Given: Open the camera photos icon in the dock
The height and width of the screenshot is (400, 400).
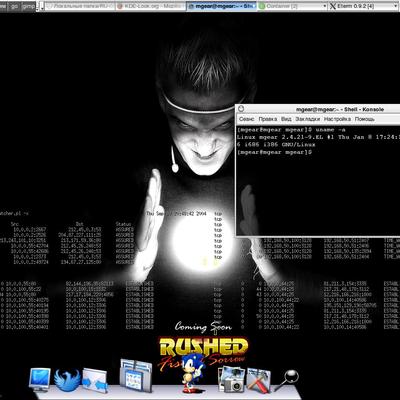Looking at the screenshot, I should (232, 379).
